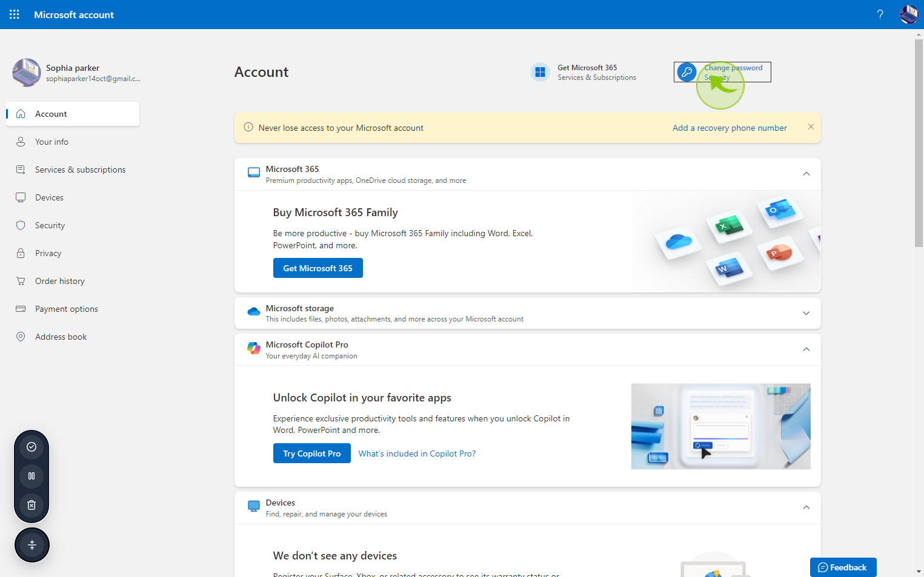Click the vertical scrollbar thumb

pos(919,142)
